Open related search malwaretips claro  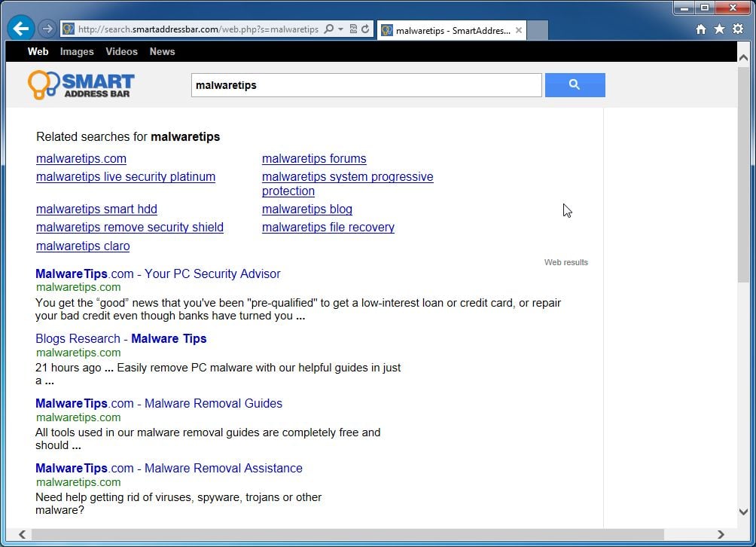pyautogui.click(x=83, y=246)
